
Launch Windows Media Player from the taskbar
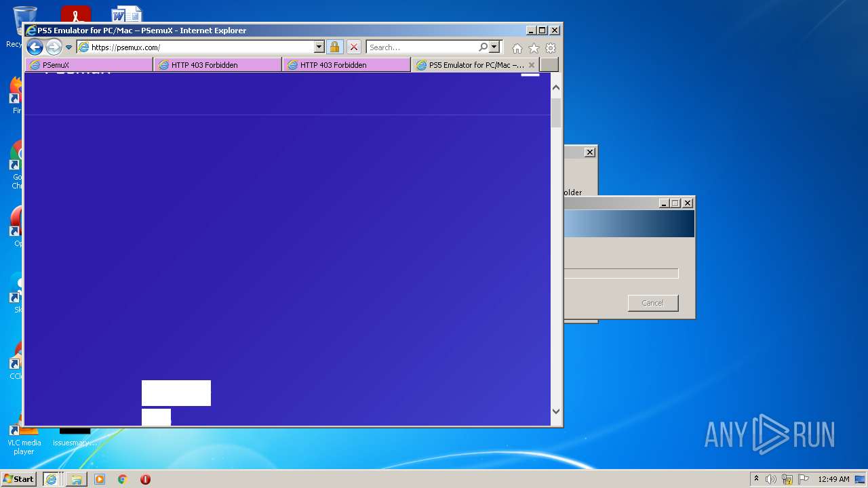coord(100,479)
